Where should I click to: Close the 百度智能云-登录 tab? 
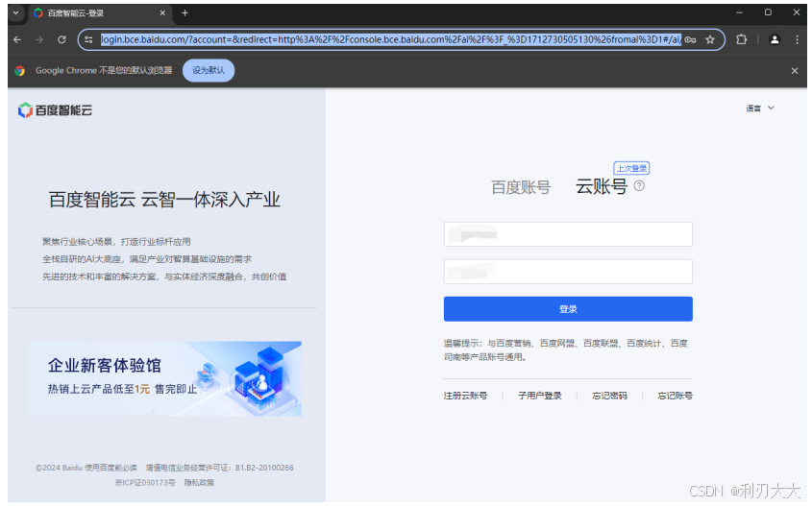coord(162,12)
